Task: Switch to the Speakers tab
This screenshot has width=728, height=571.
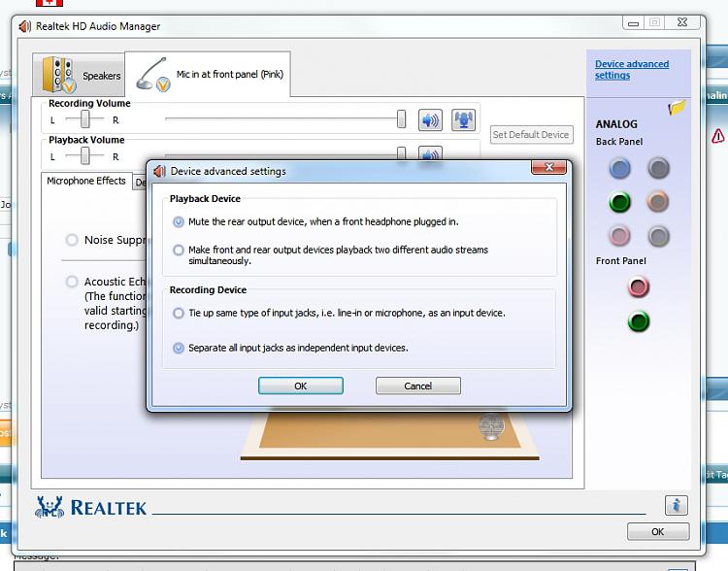Action: [x=79, y=76]
